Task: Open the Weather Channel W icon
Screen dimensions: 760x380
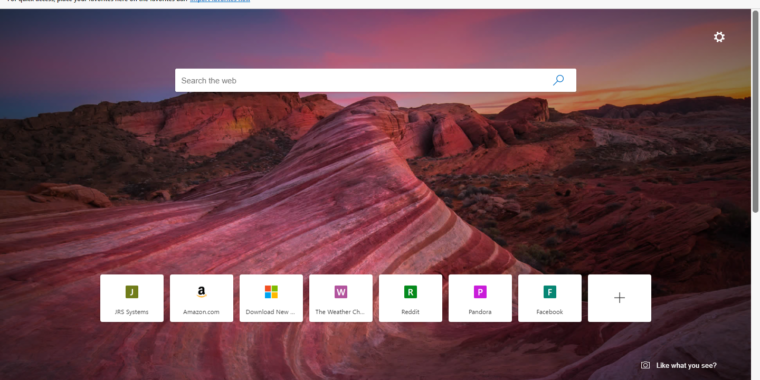Action: click(x=341, y=292)
